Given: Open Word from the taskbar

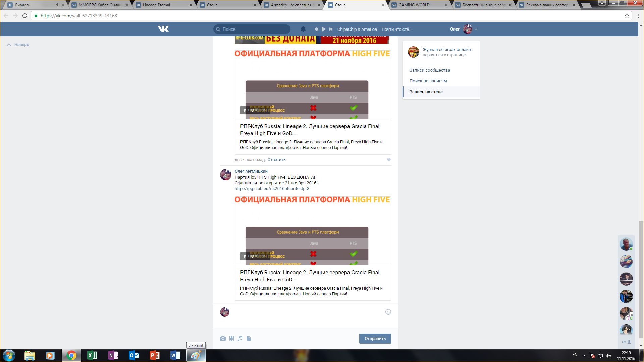Looking at the screenshot, I should coord(175,355).
